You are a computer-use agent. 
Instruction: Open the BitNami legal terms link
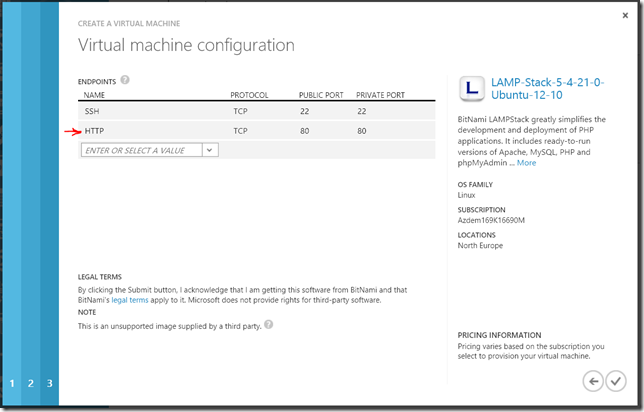coord(130,300)
